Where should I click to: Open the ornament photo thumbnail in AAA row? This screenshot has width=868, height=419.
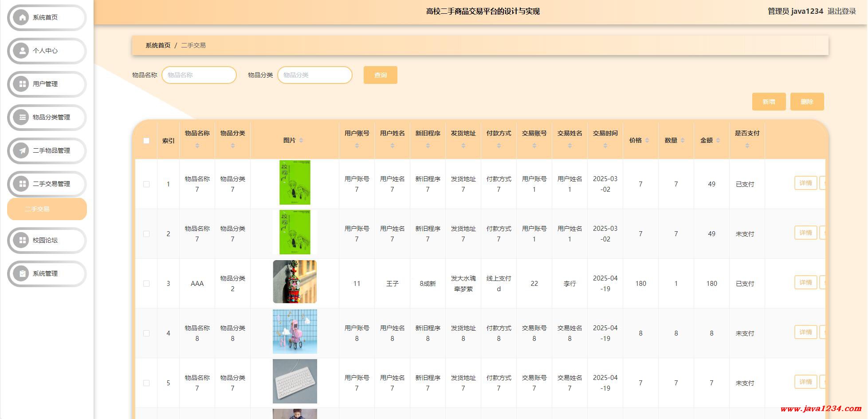[x=295, y=282]
